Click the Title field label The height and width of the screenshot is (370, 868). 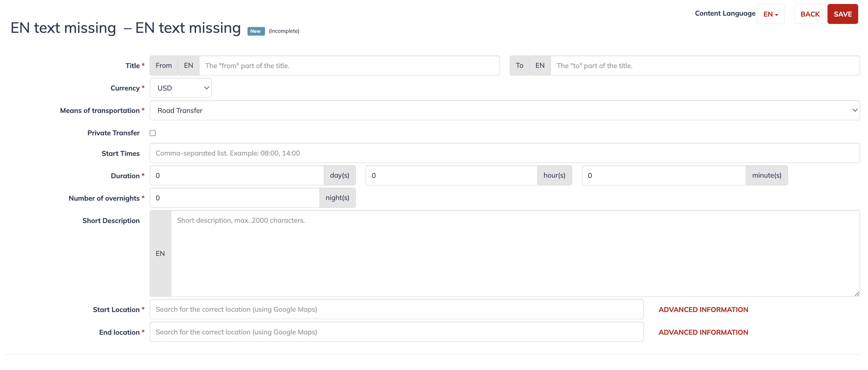(133, 66)
